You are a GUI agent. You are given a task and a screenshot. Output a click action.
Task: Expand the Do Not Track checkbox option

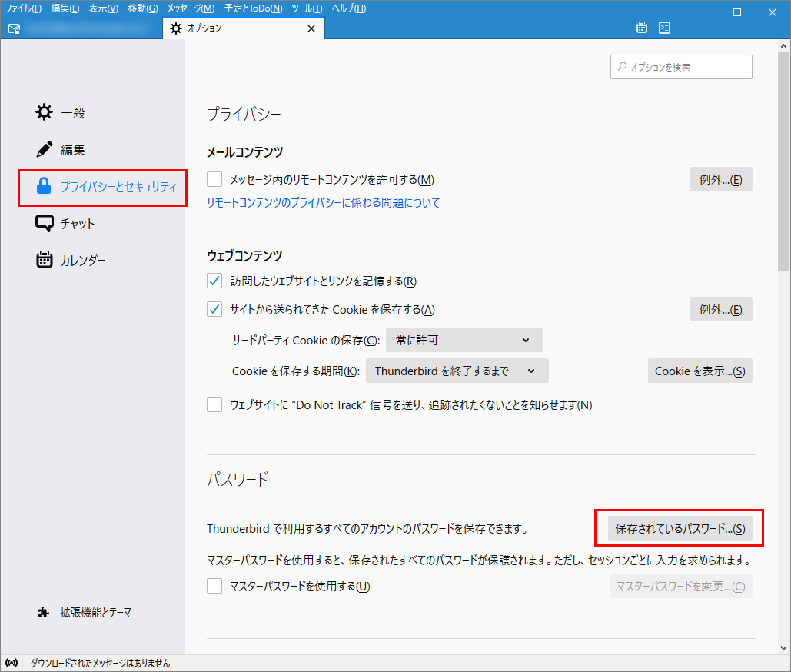tap(214, 404)
